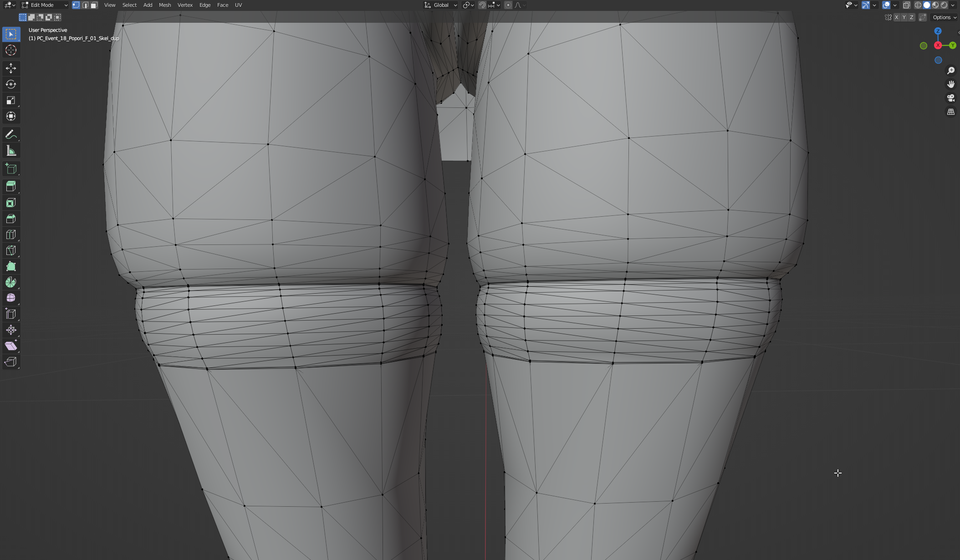Expand the Global transform orientation dropdown

[x=441, y=5]
